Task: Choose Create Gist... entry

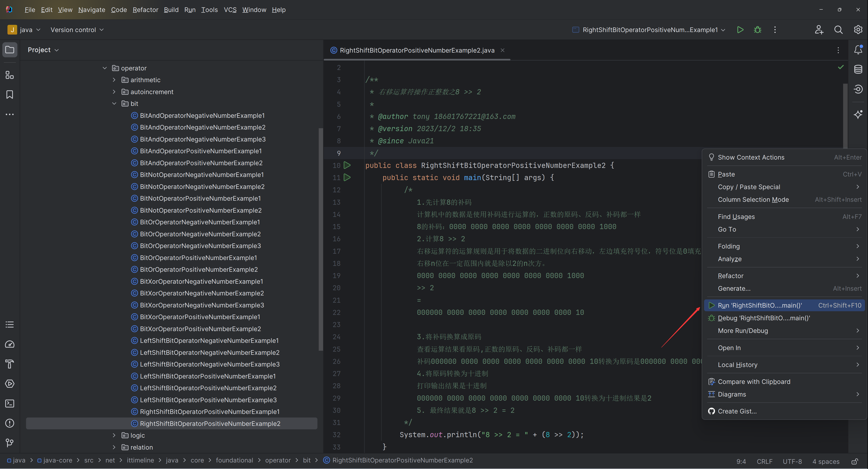Action: click(784, 411)
